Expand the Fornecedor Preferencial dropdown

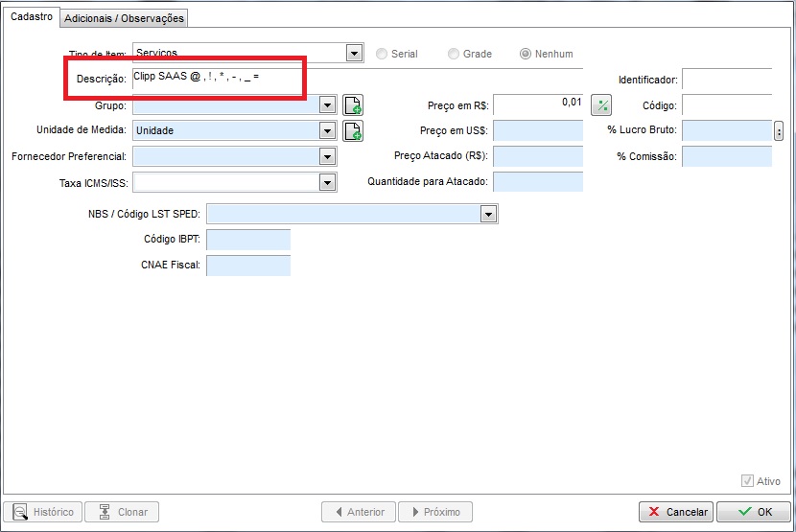[327, 156]
